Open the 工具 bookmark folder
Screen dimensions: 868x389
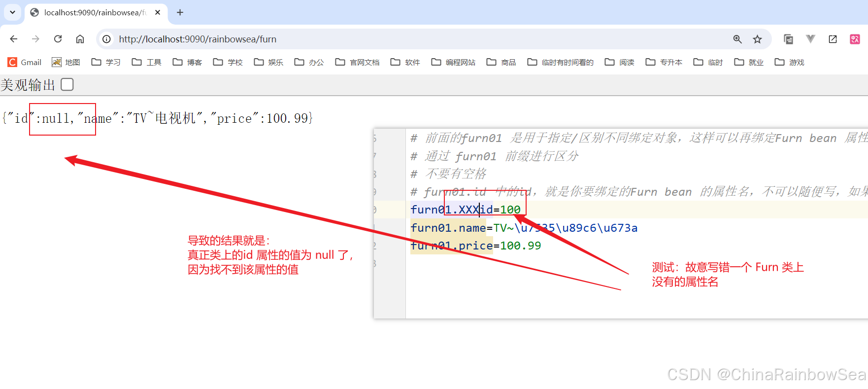point(147,62)
